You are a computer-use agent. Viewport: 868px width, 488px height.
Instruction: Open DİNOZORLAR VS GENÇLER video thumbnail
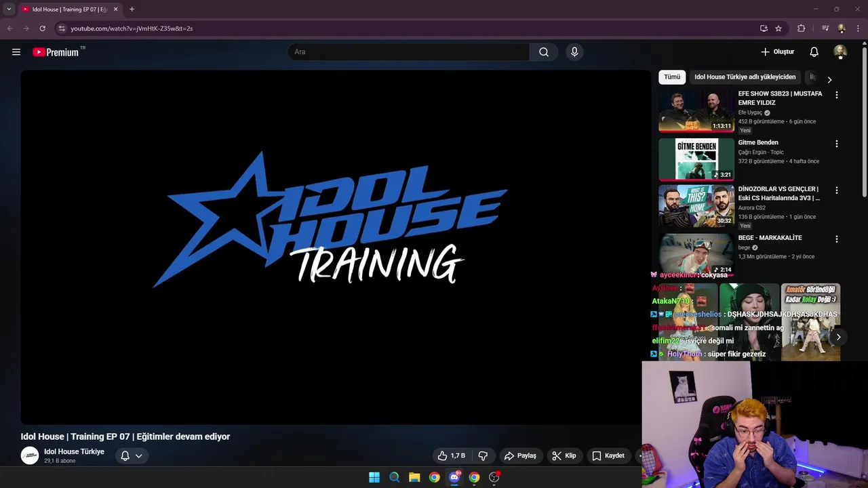click(696, 207)
